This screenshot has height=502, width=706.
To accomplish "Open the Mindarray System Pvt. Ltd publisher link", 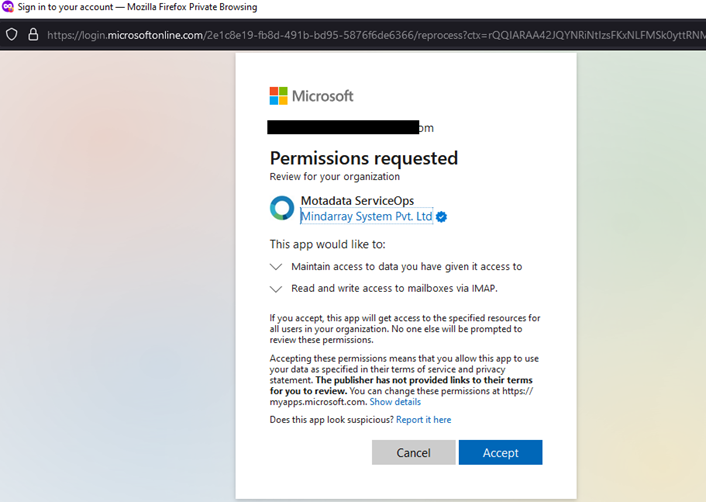I will pos(367,216).
